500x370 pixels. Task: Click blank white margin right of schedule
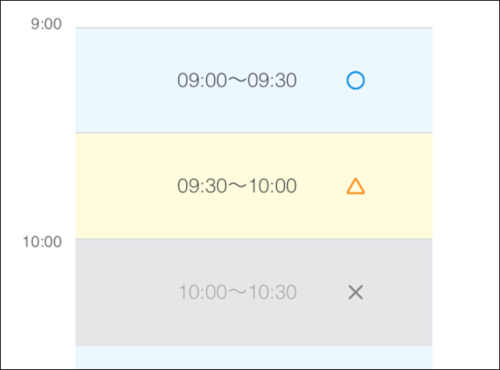(x=465, y=185)
